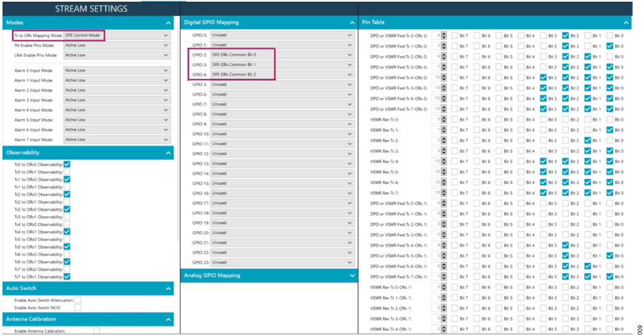
Task: Enable Antenna Calibration checkbox
Action: click(96, 331)
